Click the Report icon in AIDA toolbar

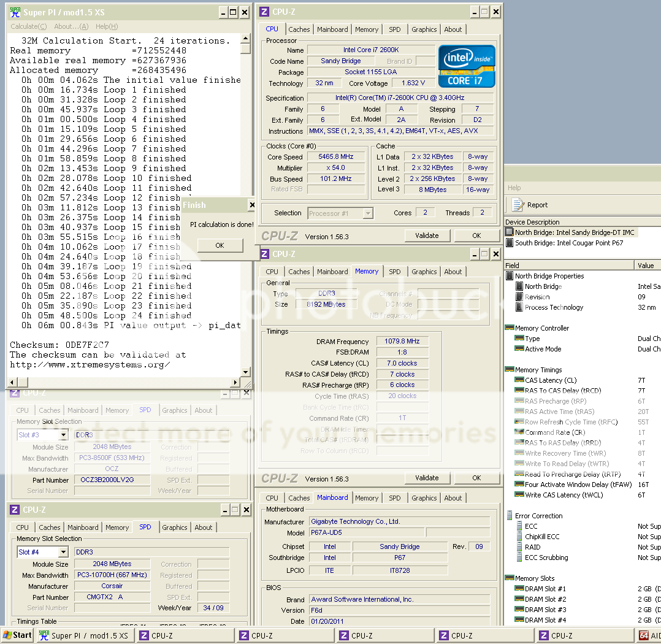pyautogui.click(x=518, y=205)
